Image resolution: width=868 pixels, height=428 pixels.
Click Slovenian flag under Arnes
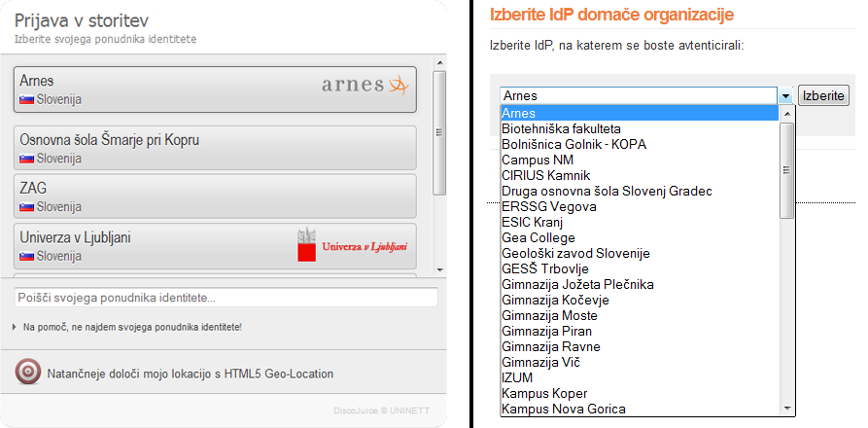coord(26,100)
